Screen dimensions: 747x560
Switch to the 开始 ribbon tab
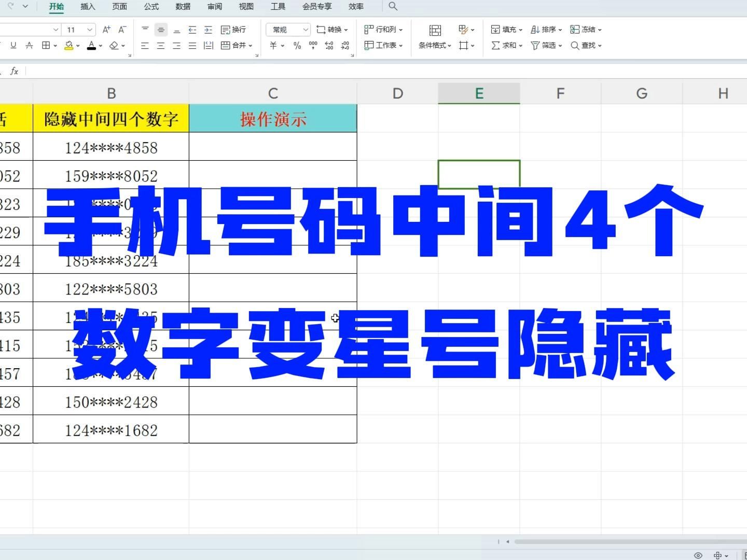point(56,6)
